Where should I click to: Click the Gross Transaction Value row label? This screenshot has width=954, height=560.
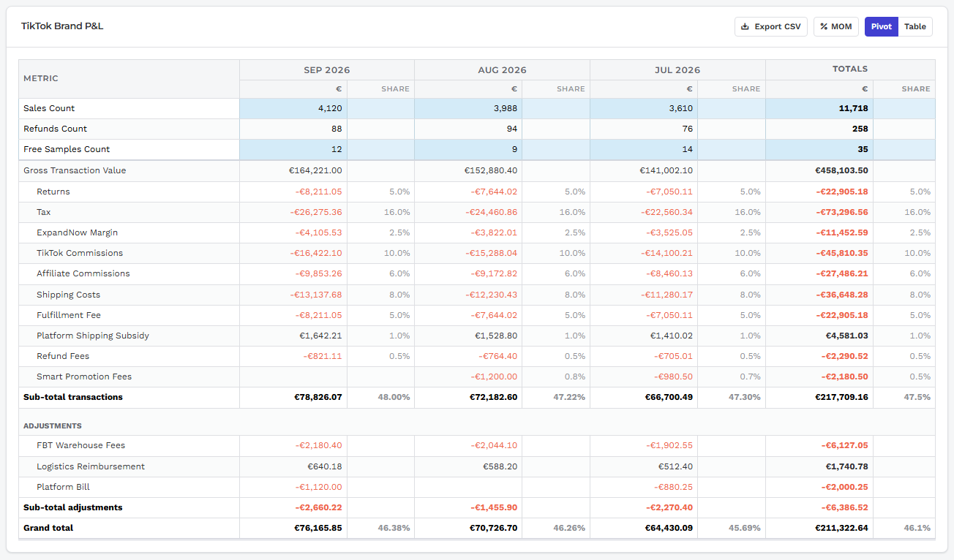pyautogui.click(x=75, y=170)
